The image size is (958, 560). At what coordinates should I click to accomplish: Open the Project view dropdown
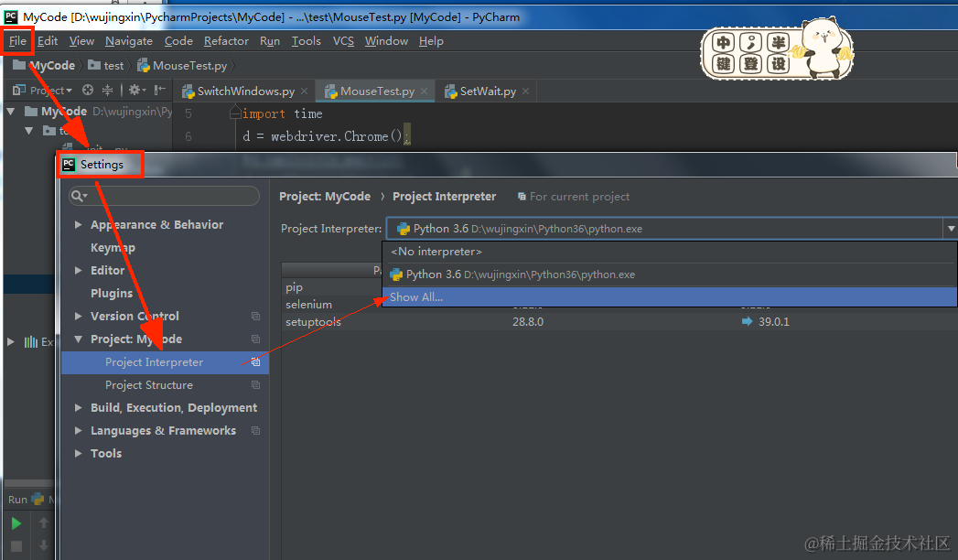coord(42,91)
